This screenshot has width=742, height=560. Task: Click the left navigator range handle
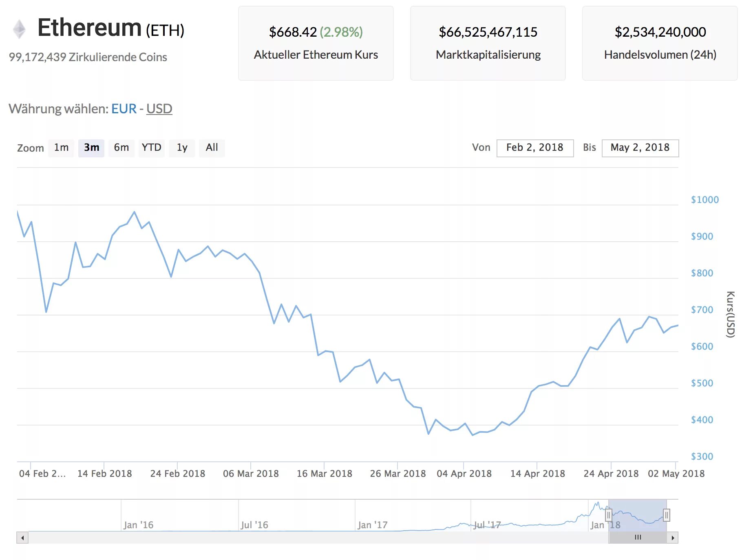[x=608, y=515]
